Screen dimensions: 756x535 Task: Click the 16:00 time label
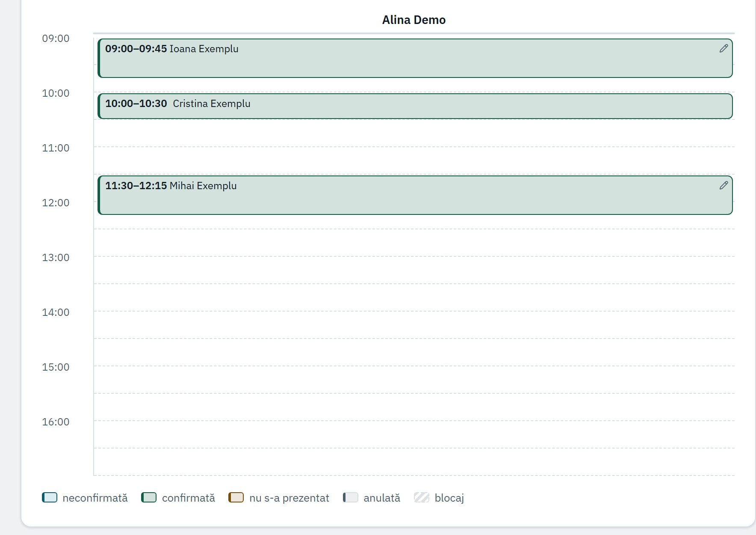point(56,422)
